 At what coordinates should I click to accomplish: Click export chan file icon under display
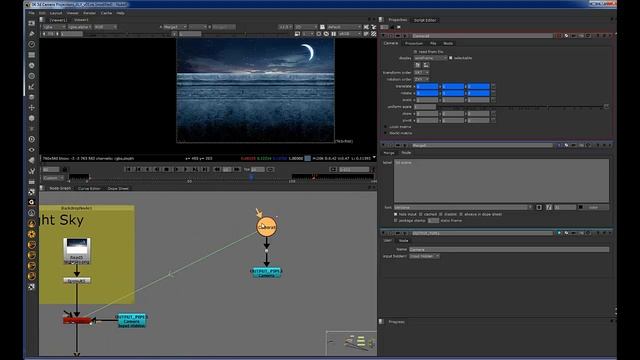(426, 65)
